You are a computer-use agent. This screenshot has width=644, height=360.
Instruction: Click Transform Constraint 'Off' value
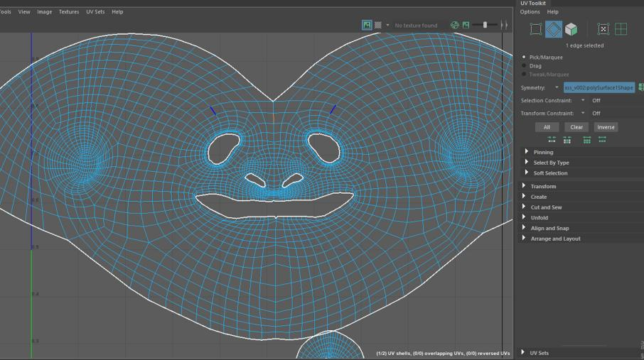pyautogui.click(x=596, y=113)
